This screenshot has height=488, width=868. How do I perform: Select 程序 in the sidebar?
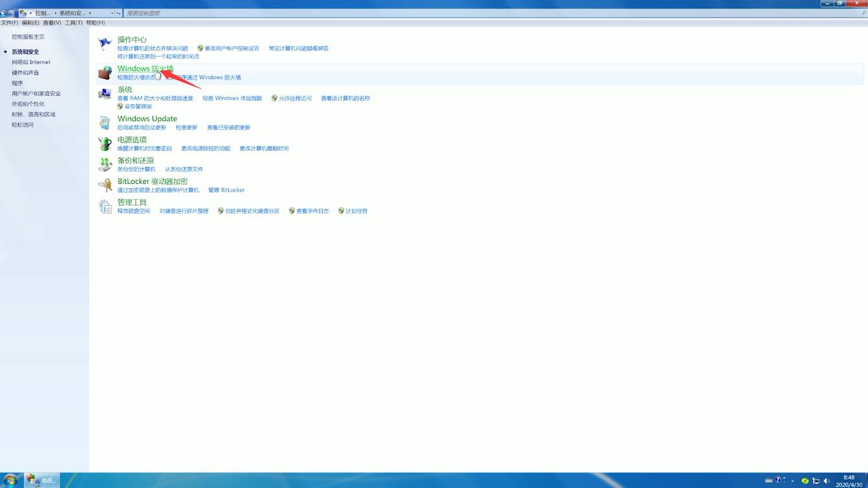point(17,83)
